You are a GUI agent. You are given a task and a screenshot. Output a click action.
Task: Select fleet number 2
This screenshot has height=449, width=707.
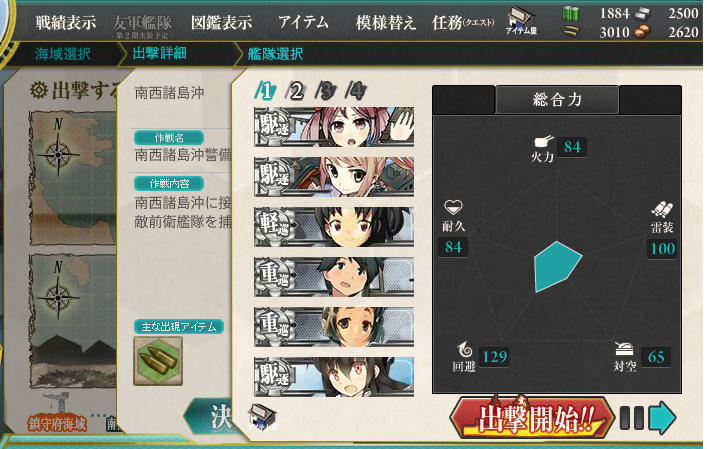[295, 91]
